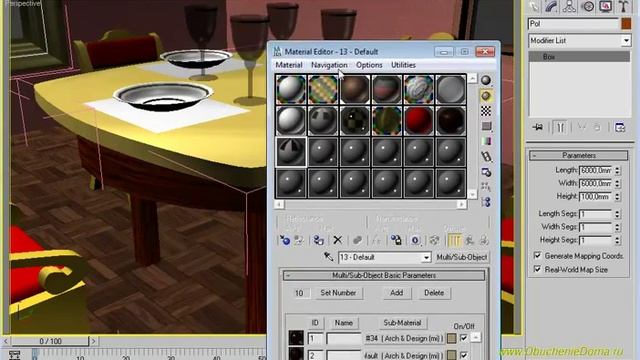
Task: Collapse Multi/Sub-Object Basic Parameters rollout
Action: [384, 276]
